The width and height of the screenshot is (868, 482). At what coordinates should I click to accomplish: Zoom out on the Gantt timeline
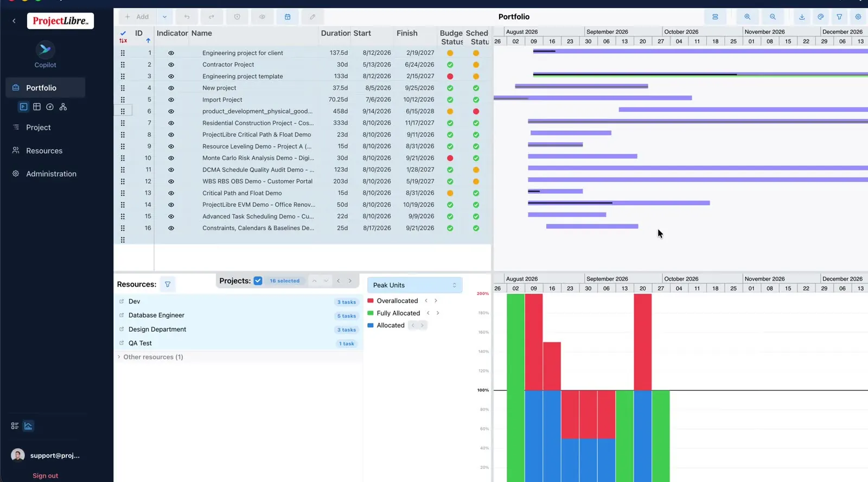pos(773,17)
